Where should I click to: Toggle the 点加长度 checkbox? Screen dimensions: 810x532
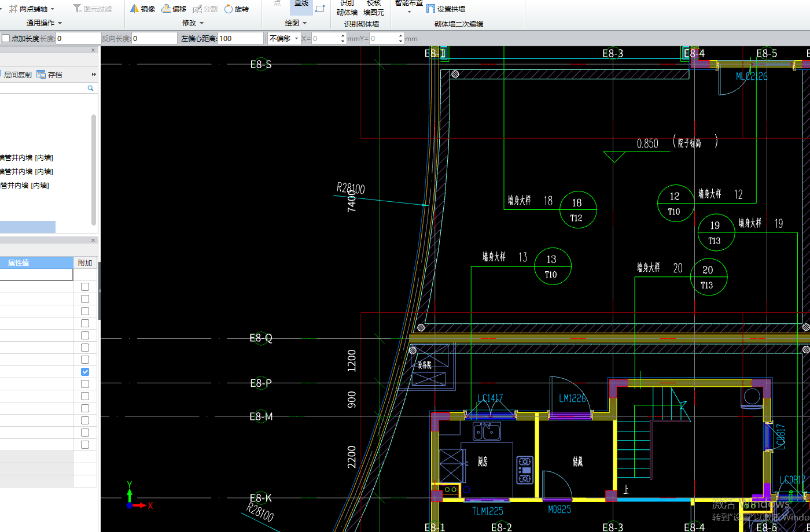pyautogui.click(x=6, y=38)
